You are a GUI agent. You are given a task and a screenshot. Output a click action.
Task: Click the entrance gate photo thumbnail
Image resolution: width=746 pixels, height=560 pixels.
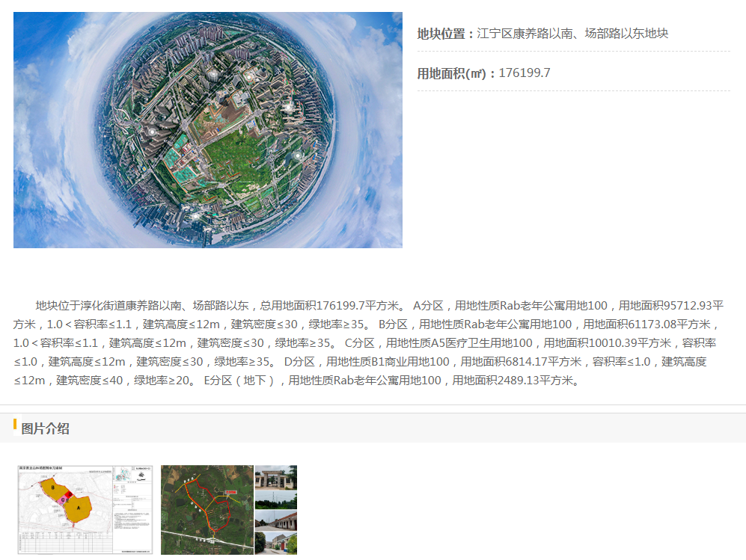coord(276,476)
